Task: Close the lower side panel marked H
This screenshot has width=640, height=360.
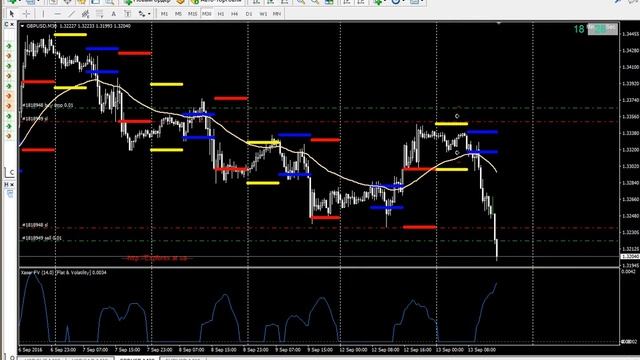Action: [x=12, y=185]
